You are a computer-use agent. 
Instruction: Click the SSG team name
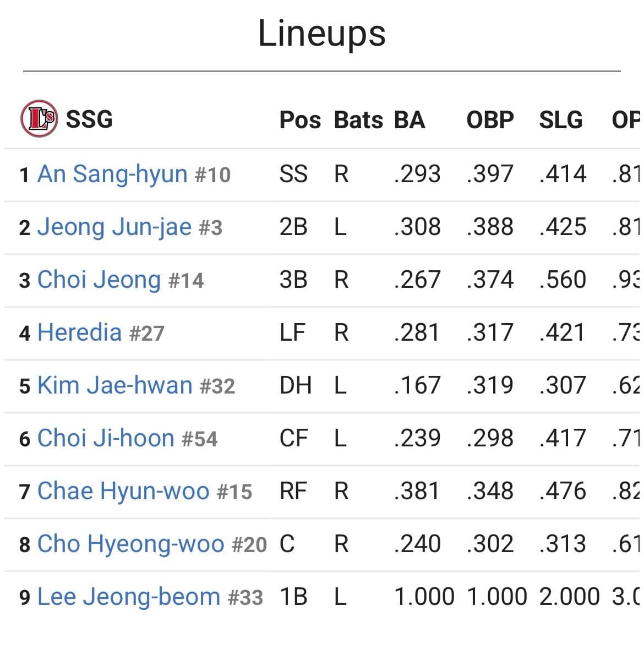(89, 119)
